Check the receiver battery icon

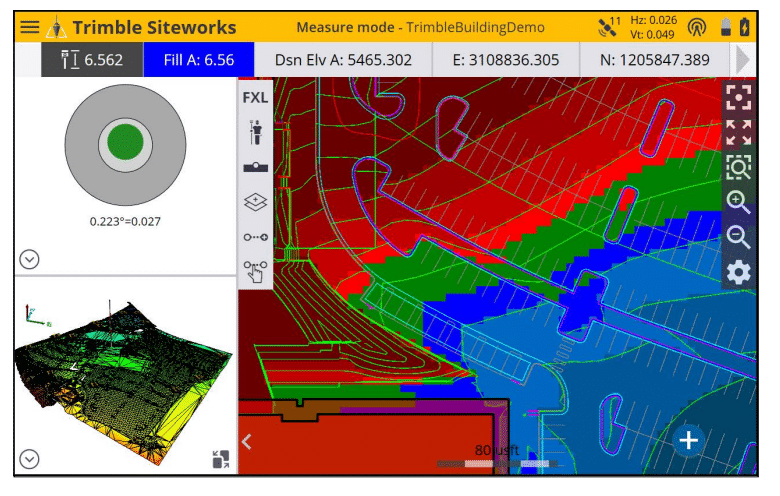(726, 27)
